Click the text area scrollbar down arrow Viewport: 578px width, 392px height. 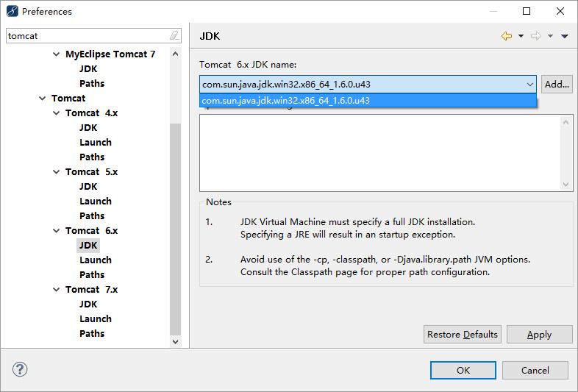pyautogui.click(x=565, y=185)
